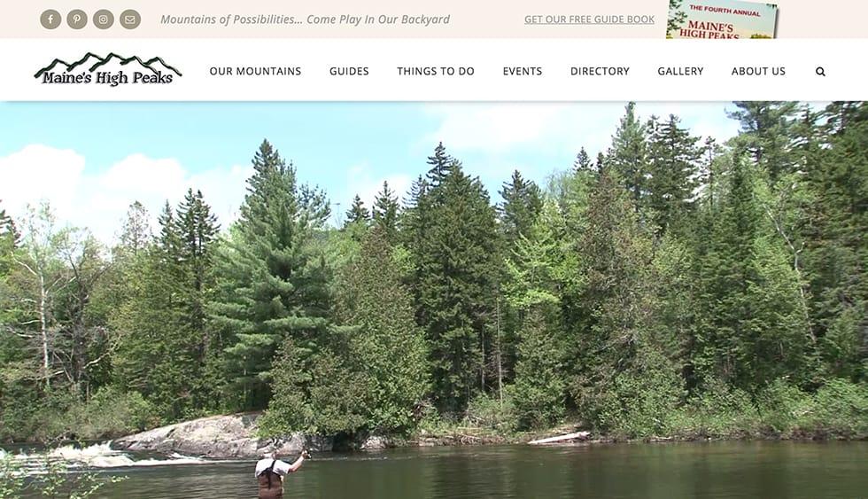868x499 pixels.
Task: Click the email envelope icon
Action: point(130,19)
